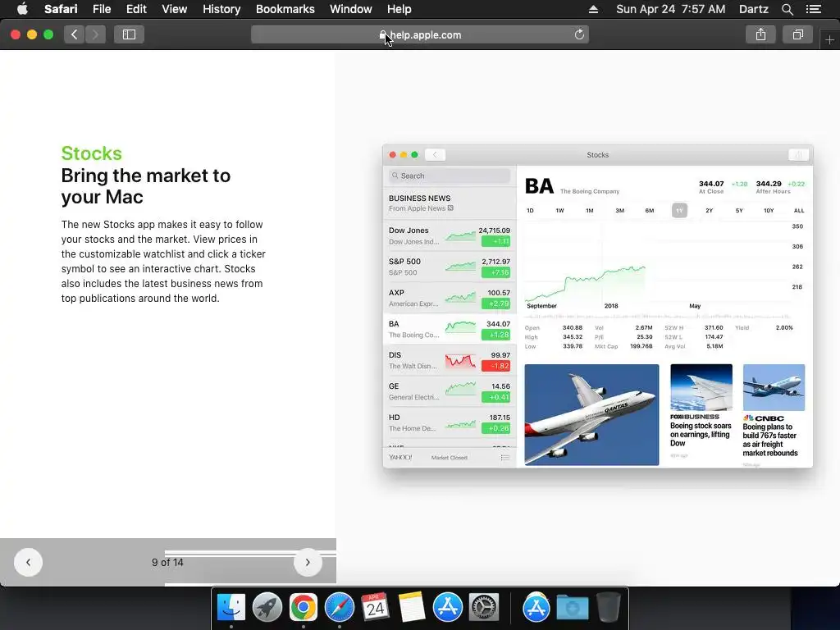Open Calendar showing 24 in the Dock
The image size is (840, 630).
coord(375,608)
